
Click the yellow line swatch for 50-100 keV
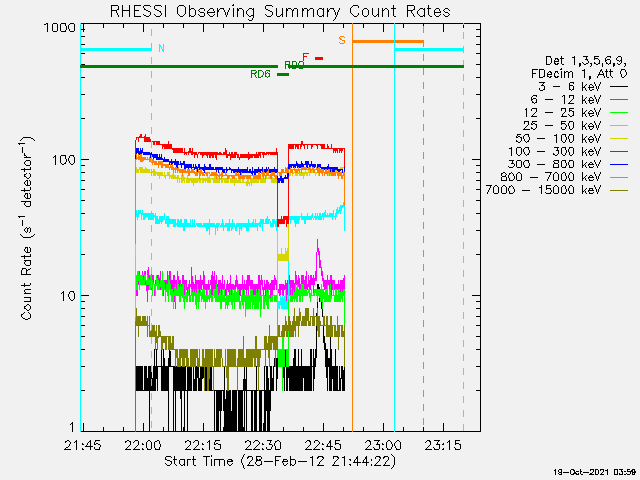tap(619, 139)
